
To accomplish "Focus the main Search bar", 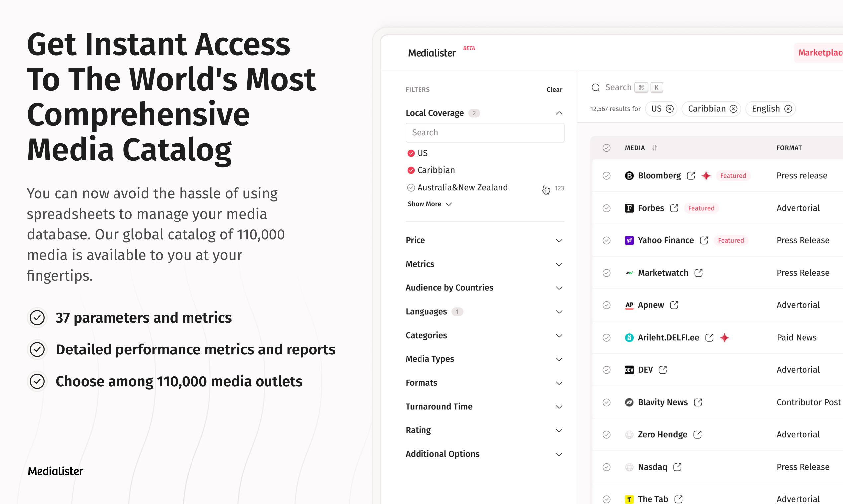I will click(x=628, y=87).
